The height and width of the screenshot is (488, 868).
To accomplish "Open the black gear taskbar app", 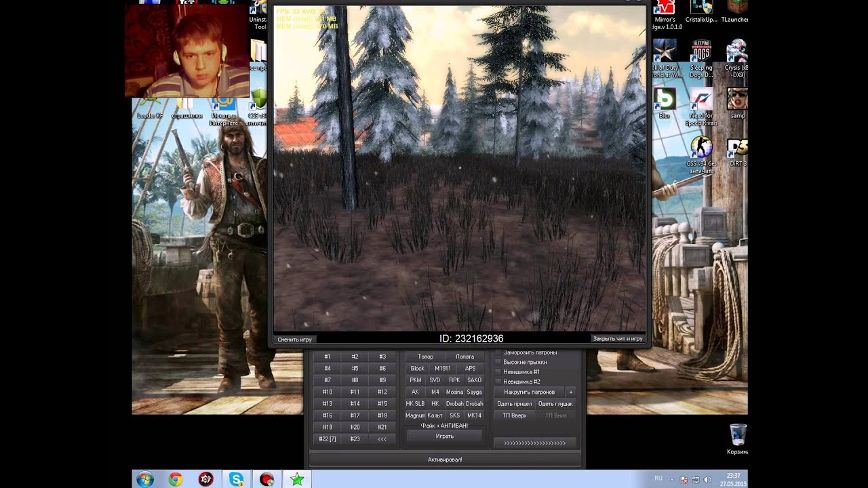I will (206, 479).
